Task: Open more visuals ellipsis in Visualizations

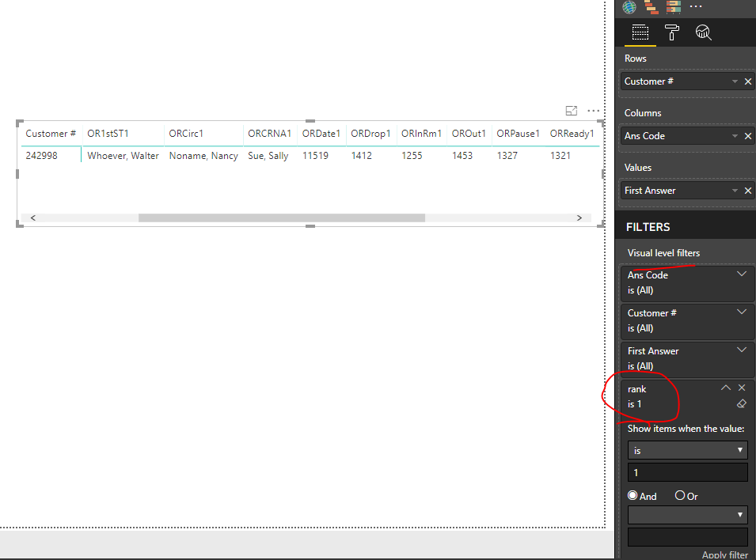Action: 696,7
